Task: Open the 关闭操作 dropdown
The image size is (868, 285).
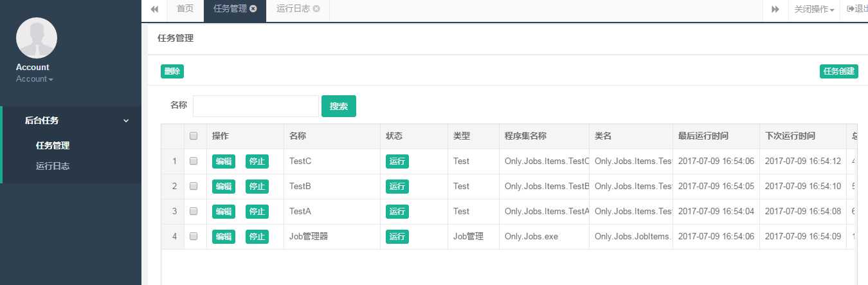Action: click(814, 10)
